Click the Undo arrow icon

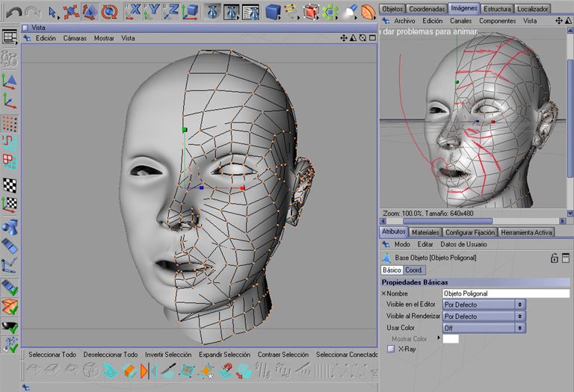(x=13, y=13)
